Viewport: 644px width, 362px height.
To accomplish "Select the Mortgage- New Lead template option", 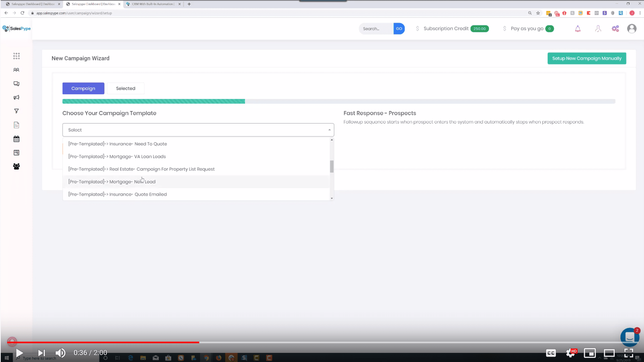I will [112, 181].
